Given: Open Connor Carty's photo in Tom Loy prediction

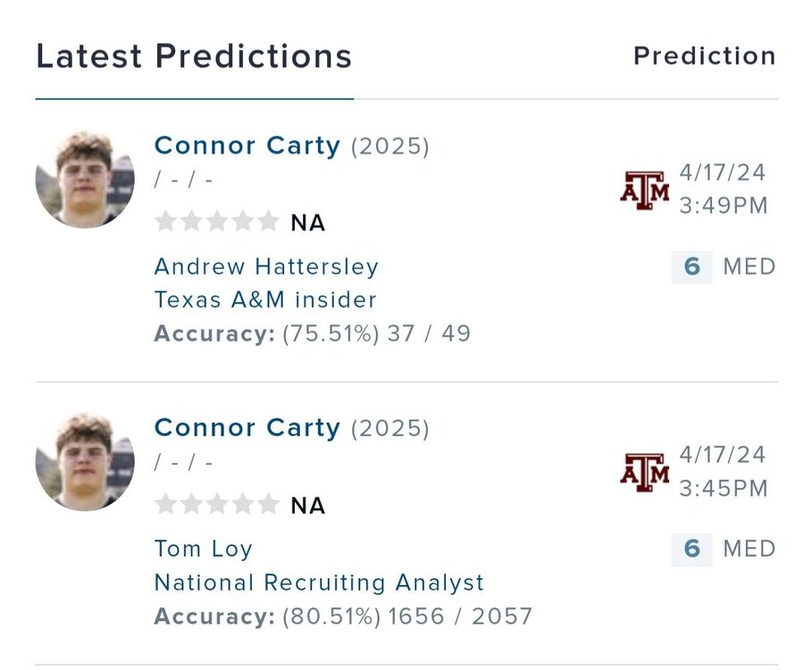Looking at the screenshot, I should coord(85,462).
